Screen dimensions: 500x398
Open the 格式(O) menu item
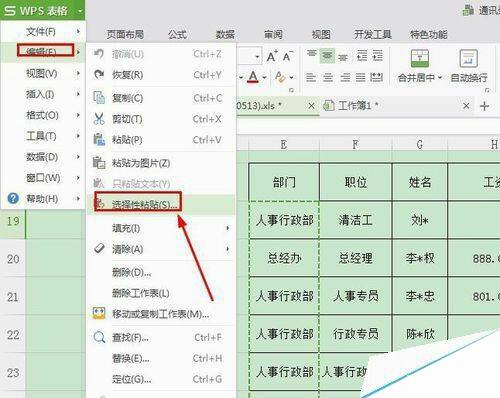click(43, 115)
